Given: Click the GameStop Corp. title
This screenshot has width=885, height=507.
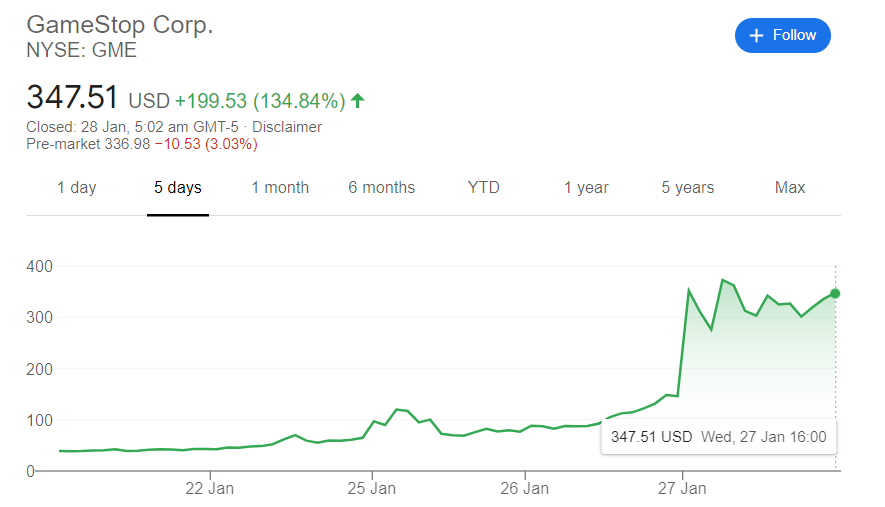Looking at the screenshot, I should [x=119, y=24].
